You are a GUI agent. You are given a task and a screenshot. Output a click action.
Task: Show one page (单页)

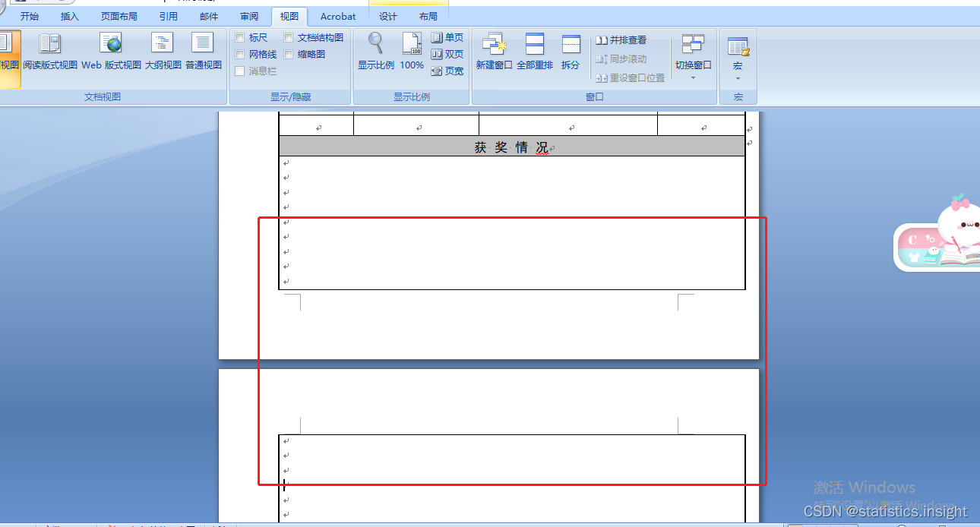point(447,38)
